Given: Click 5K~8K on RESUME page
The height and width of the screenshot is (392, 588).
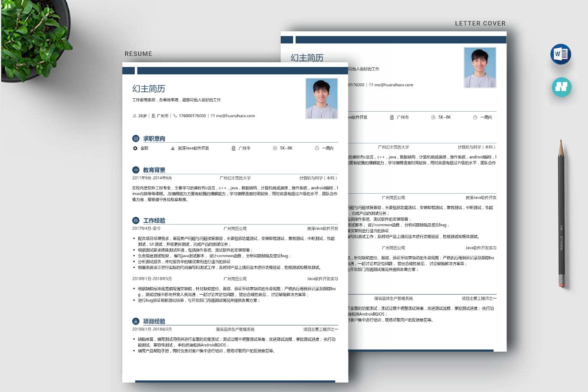Looking at the screenshot, I should (286, 148).
